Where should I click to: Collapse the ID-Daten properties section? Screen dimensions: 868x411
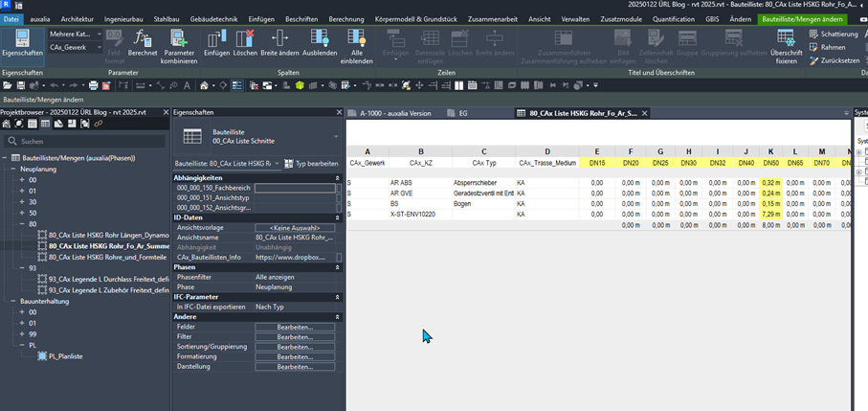pos(337,217)
